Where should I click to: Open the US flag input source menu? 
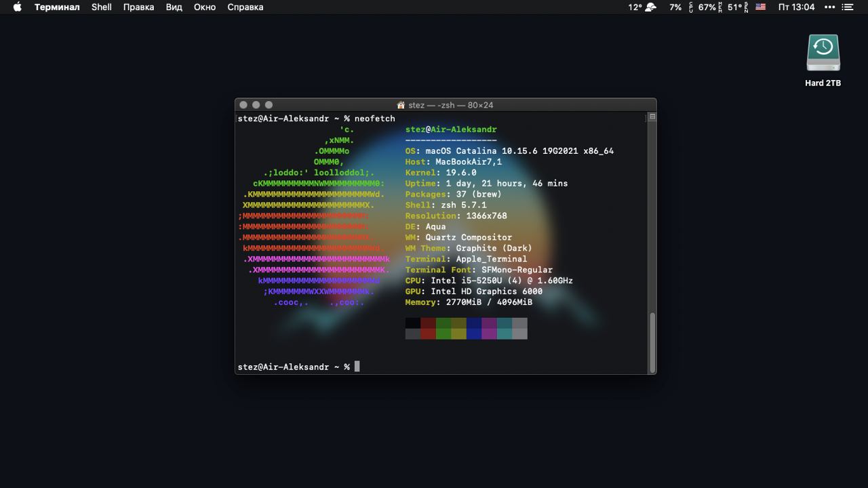click(761, 7)
